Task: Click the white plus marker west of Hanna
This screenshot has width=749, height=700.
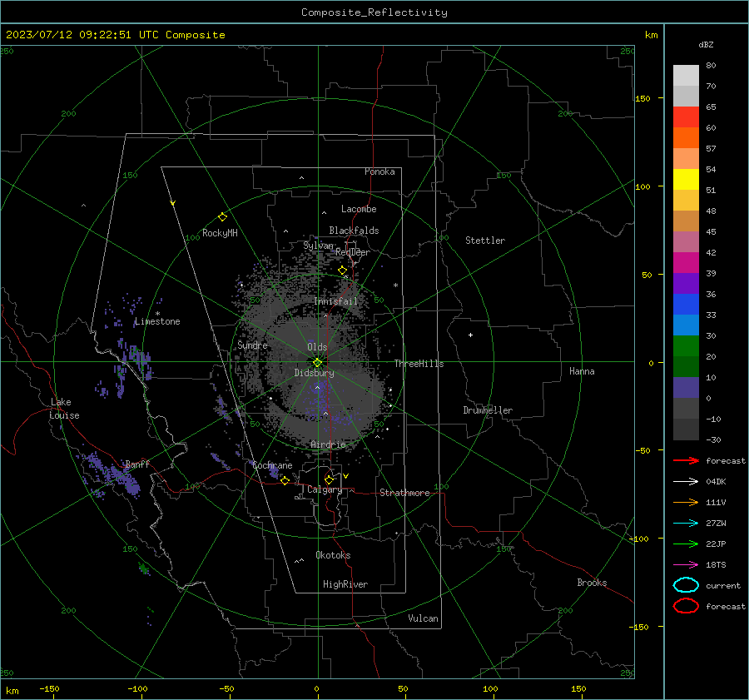Action: (470, 335)
